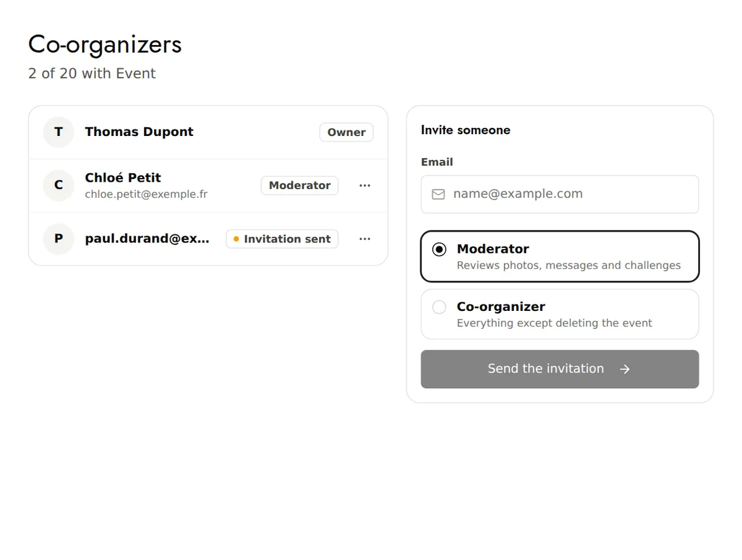Click the '2 of 20 with Event' subtitle
742x560 pixels.
[92, 74]
